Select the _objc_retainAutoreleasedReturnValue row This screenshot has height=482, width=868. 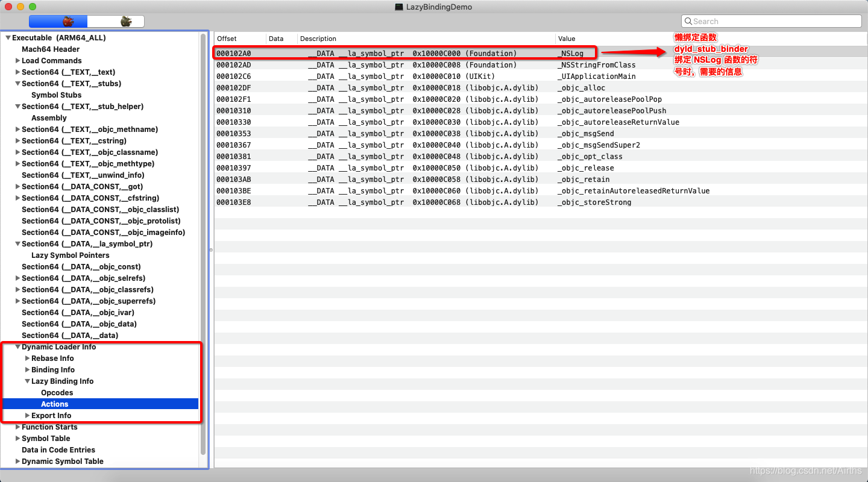pos(541,191)
